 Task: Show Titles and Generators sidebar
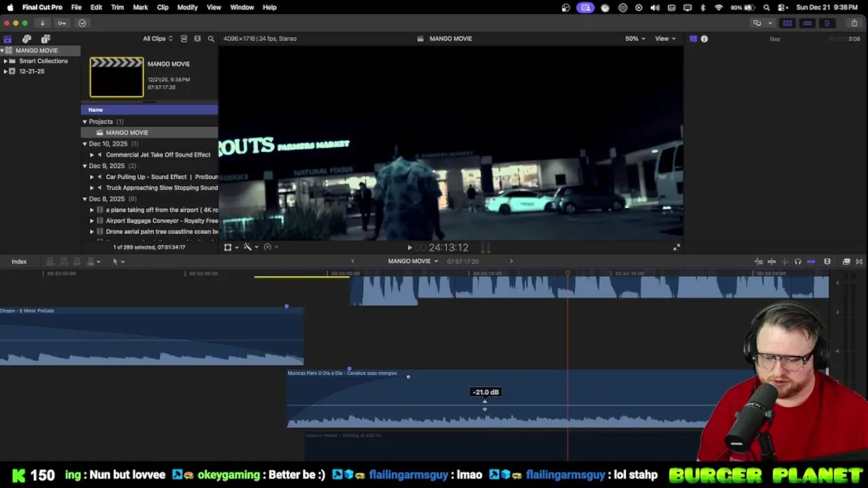click(45, 39)
